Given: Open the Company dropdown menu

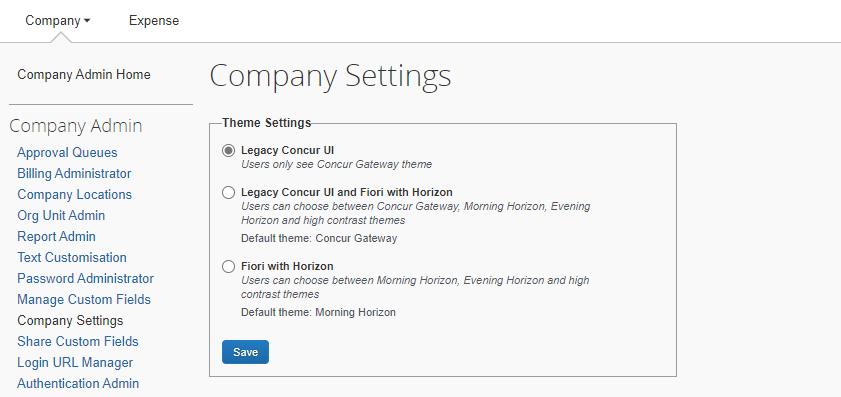Looking at the screenshot, I should click(58, 21).
